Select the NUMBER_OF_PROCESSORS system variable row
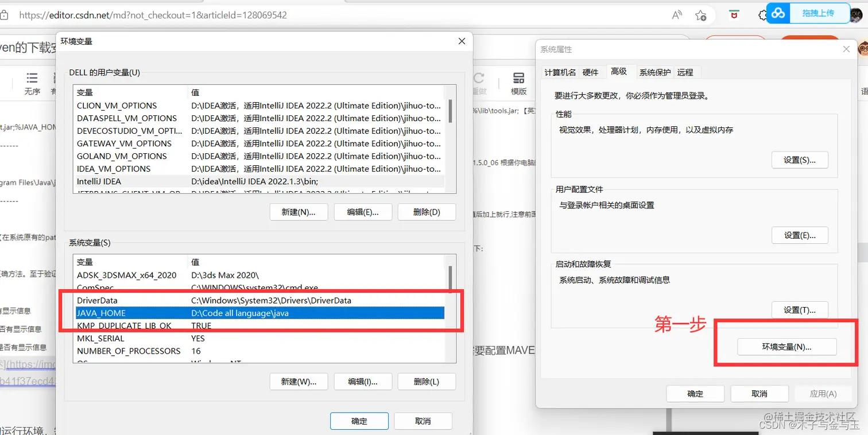The width and height of the screenshot is (868, 435). click(259, 351)
